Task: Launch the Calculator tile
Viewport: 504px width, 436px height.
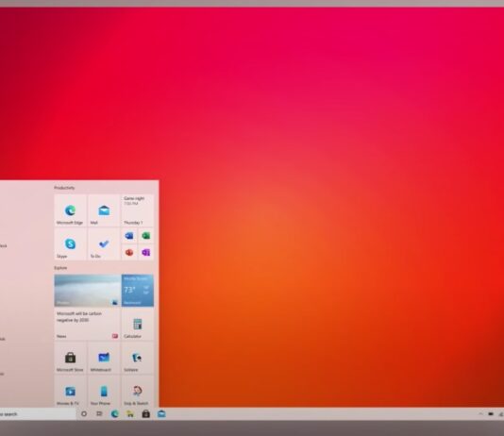Action: point(138,325)
